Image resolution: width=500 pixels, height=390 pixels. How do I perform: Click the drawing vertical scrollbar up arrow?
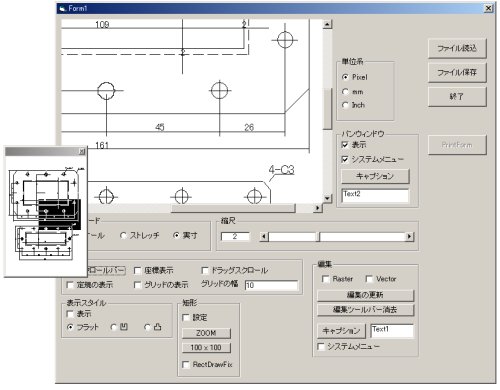click(327, 24)
